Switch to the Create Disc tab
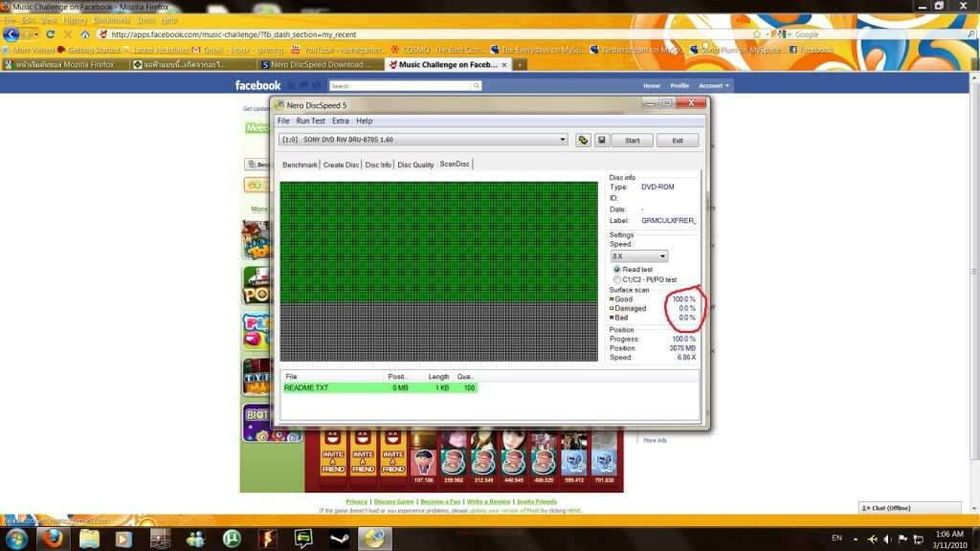This screenshot has height=551, width=980. pos(342,165)
